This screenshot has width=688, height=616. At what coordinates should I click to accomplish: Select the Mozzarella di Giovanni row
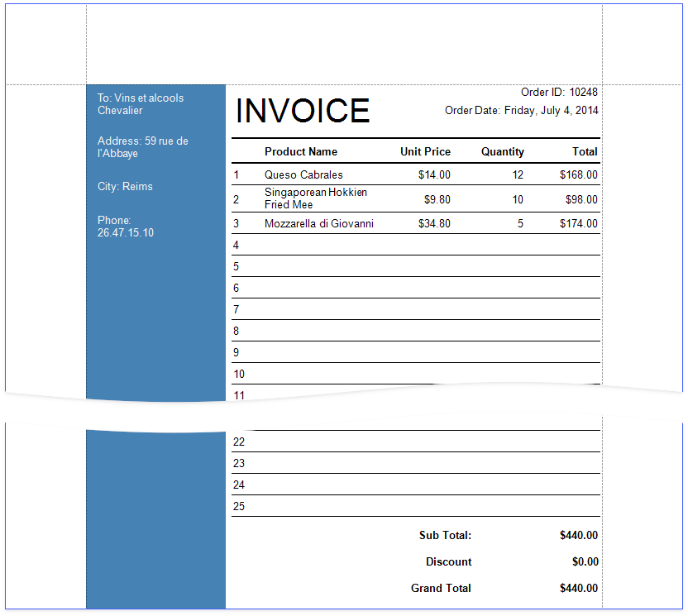(319, 223)
